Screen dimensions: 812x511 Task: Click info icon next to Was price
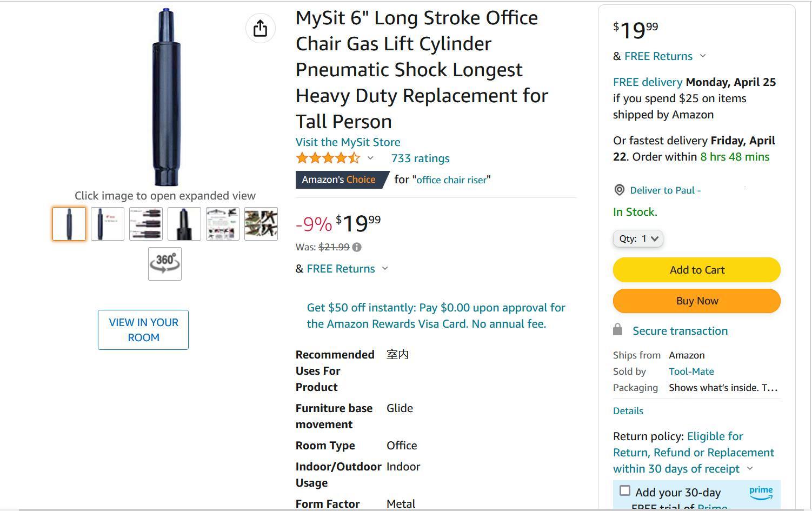(357, 247)
